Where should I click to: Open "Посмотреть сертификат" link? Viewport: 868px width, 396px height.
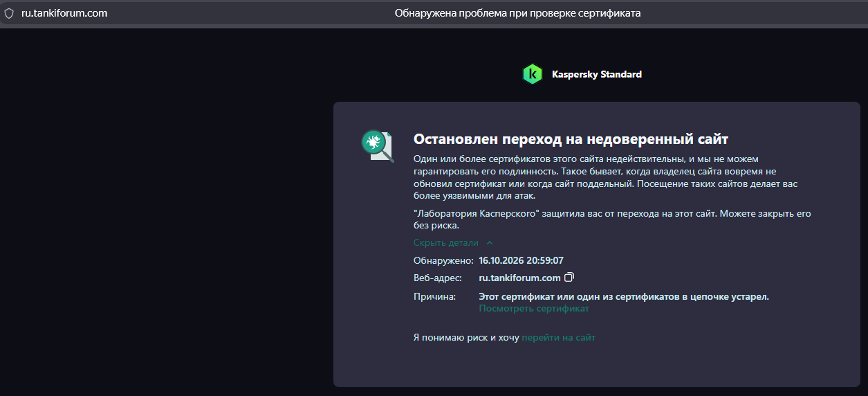pyautogui.click(x=534, y=309)
